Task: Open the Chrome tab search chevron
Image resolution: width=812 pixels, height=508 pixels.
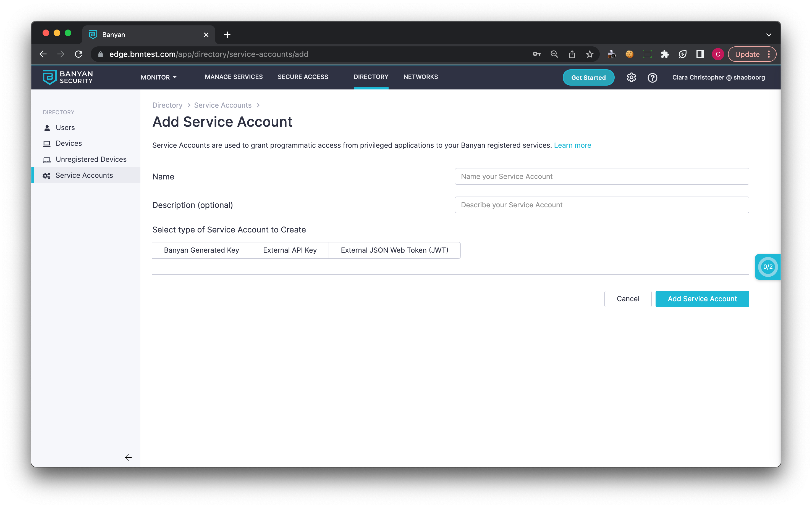Action: [x=769, y=35]
